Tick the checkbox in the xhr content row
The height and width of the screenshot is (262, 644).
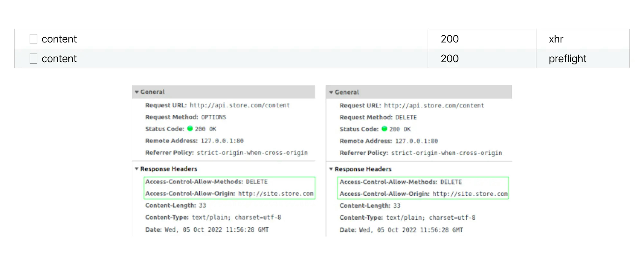pos(33,39)
